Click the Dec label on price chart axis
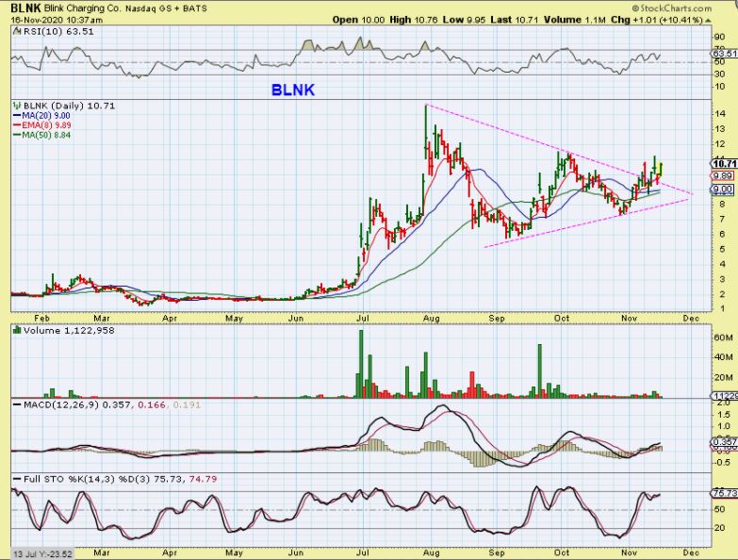This screenshot has height=560, width=738. pos(691,318)
